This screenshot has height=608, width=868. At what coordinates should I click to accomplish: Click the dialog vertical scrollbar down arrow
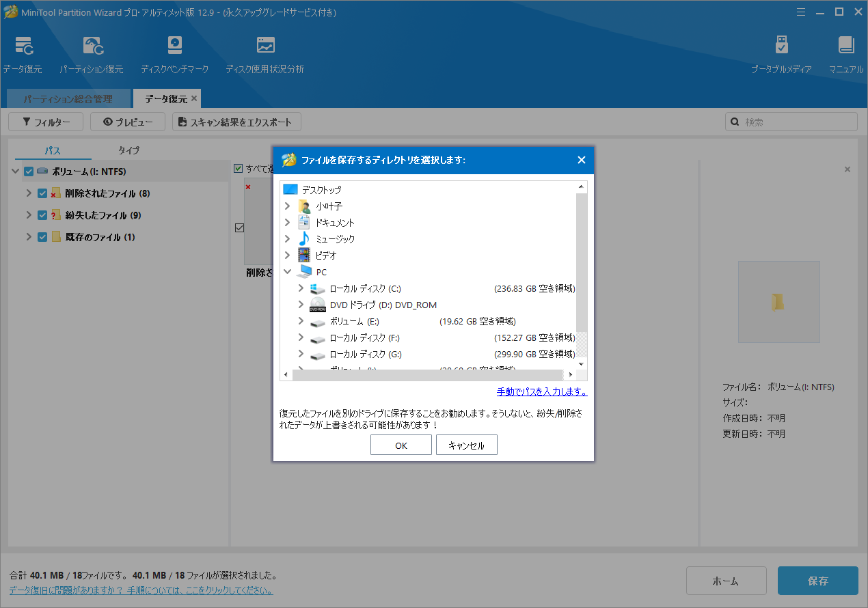click(x=582, y=364)
